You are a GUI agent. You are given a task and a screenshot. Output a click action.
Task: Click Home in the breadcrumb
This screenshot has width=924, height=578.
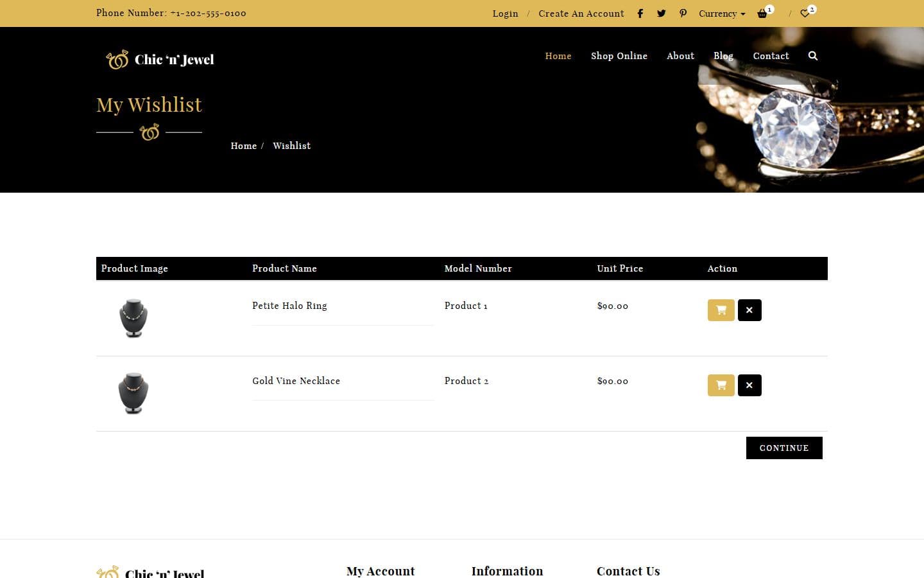click(x=244, y=146)
